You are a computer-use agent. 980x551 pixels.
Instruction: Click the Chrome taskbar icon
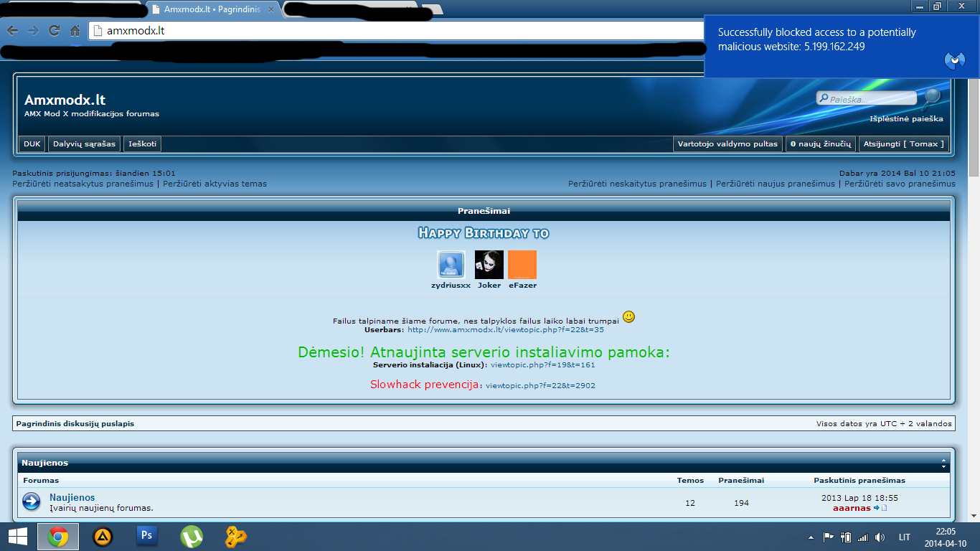58,537
